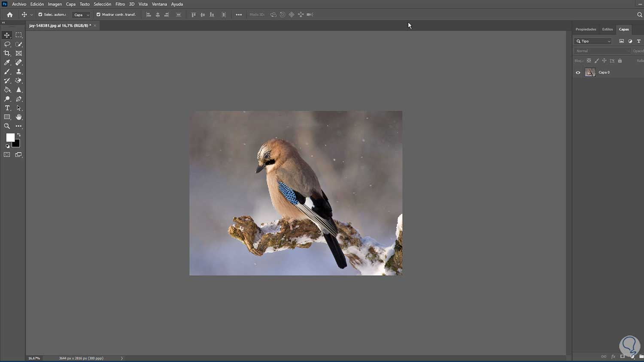The width and height of the screenshot is (644, 362).
Task: Select the Hand tool
Action: click(x=18, y=117)
